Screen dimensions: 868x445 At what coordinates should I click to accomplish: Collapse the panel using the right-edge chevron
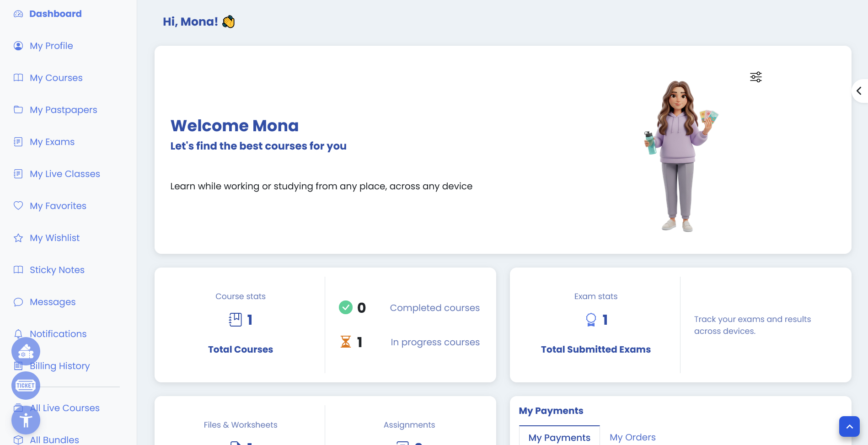click(x=860, y=91)
